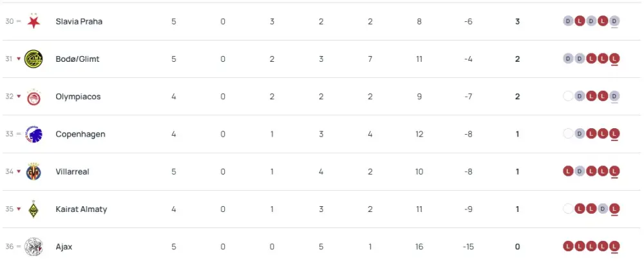Click the Bodø/Glimt yellow club crest
644x268 pixels.
33,59
